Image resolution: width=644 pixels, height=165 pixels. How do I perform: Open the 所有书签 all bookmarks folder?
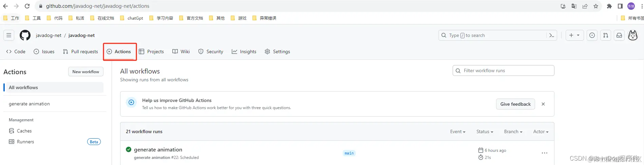(632, 18)
